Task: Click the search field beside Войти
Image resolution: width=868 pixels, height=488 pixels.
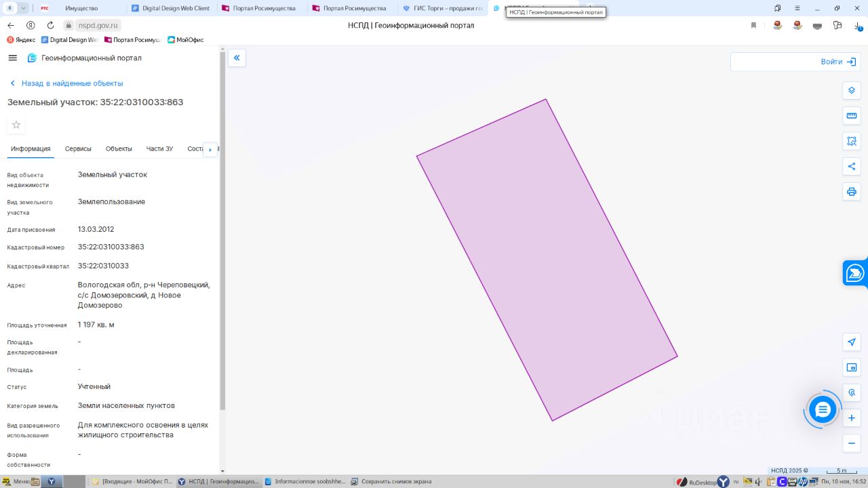Action: pyautogui.click(x=774, y=62)
